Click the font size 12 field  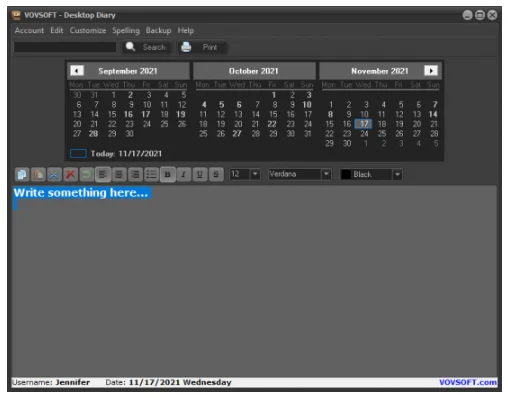(240, 174)
